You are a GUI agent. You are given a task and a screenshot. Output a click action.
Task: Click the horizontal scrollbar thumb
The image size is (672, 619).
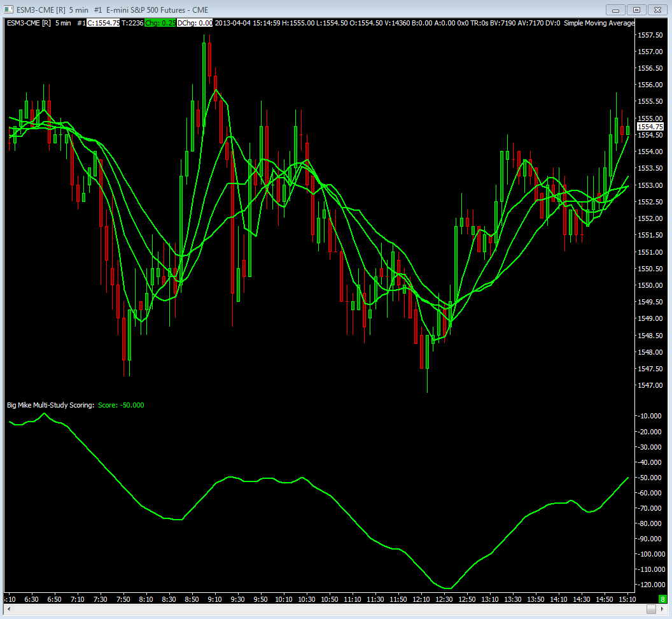[652, 609]
